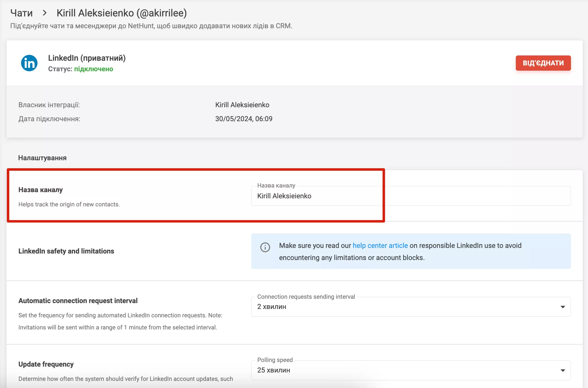Click the Update frequency heading
This screenshot has height=388, width=588.
coord(46,364)
